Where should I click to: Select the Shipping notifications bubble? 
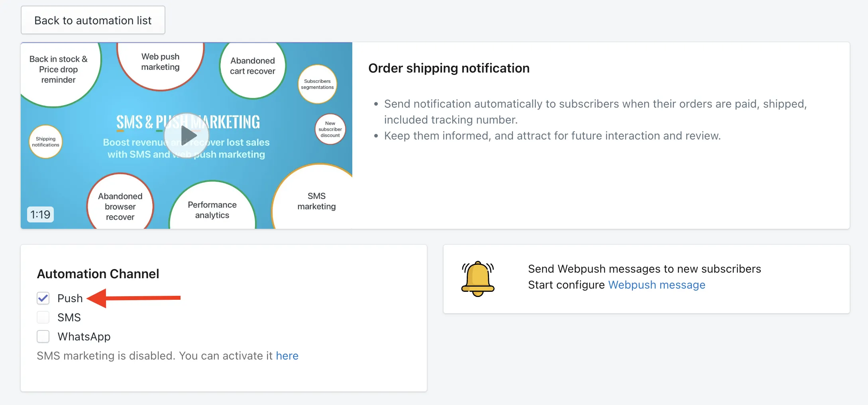45,142
